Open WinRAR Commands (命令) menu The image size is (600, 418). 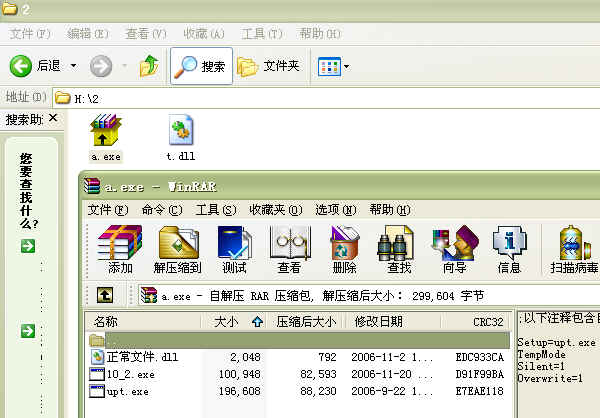(x=162, y=210)
